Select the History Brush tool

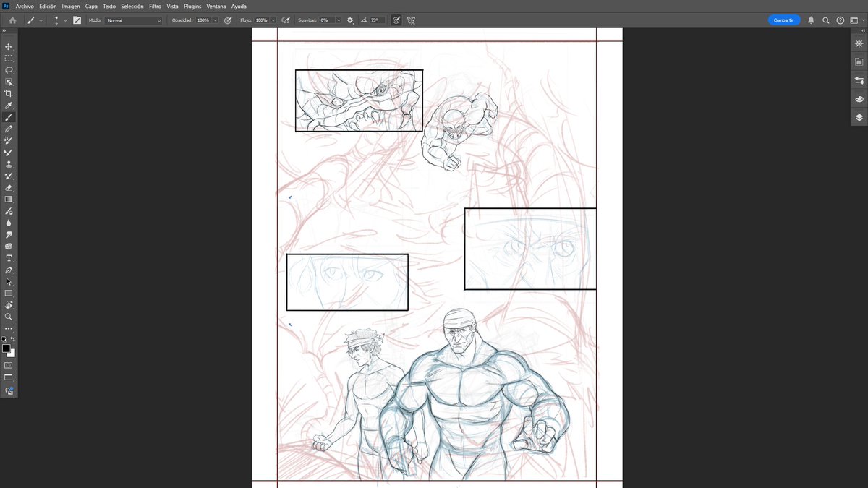[9, 176]
